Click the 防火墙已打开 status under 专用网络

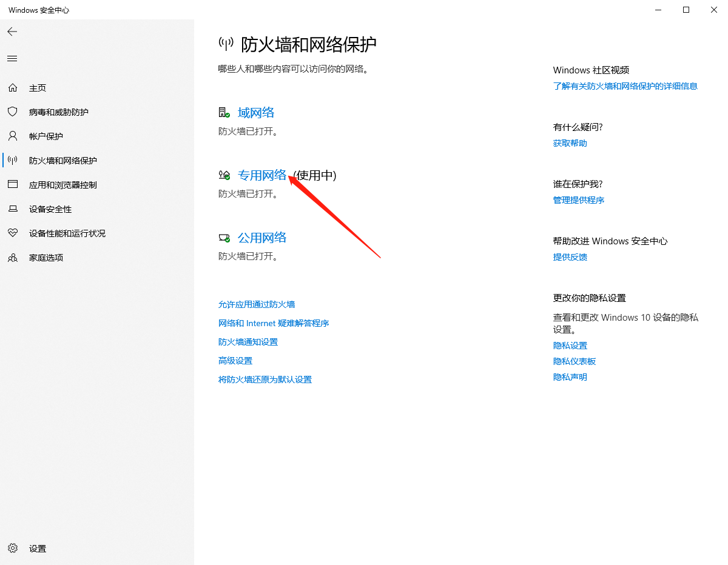coord(248,194)
